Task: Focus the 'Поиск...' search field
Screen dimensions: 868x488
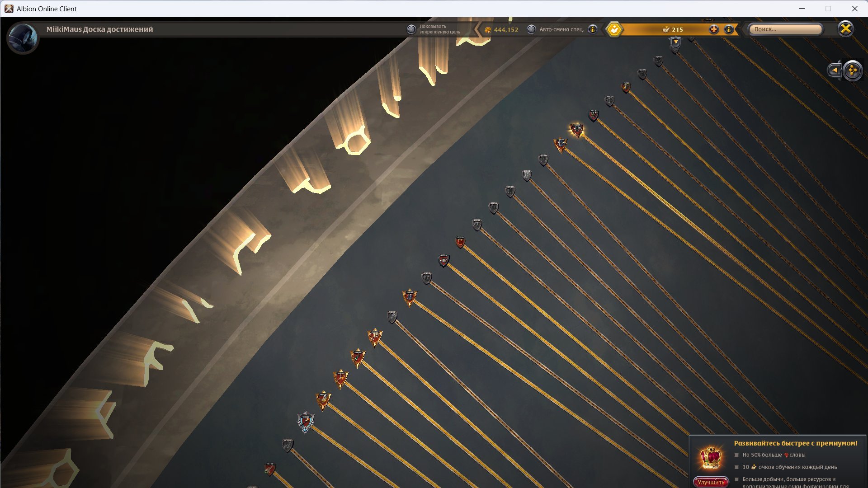Action: pyautogui.click(x=785, y=29)
